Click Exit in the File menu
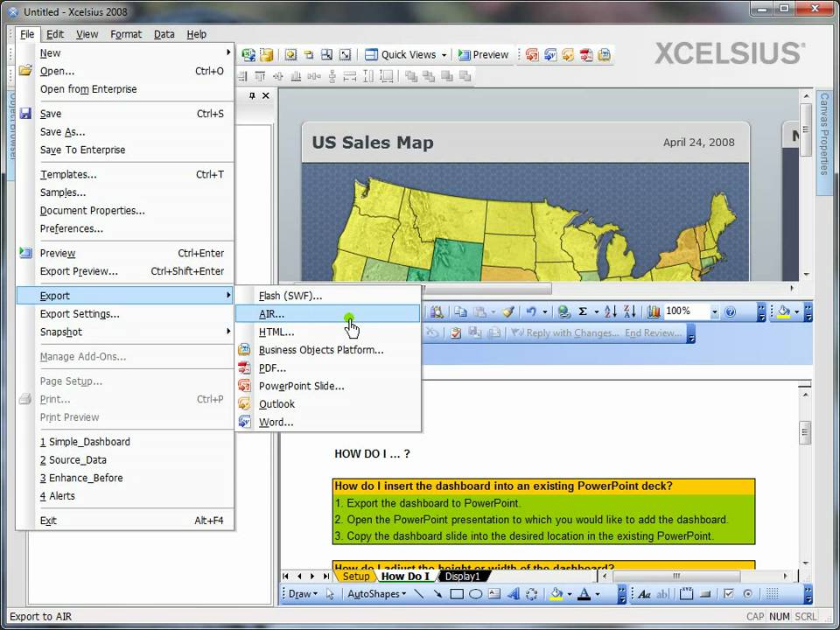 [x=125, y=520]
